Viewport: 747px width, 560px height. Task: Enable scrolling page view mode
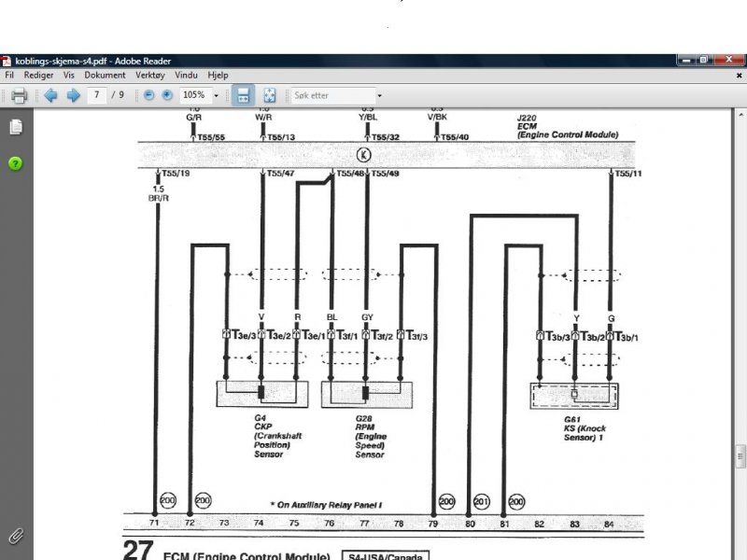(x=242, y=95)
